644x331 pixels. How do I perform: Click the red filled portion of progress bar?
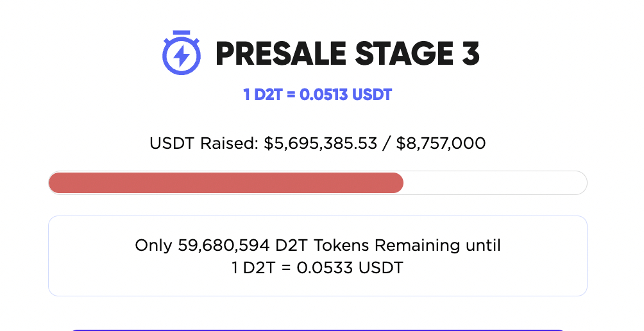click(226, 183)
